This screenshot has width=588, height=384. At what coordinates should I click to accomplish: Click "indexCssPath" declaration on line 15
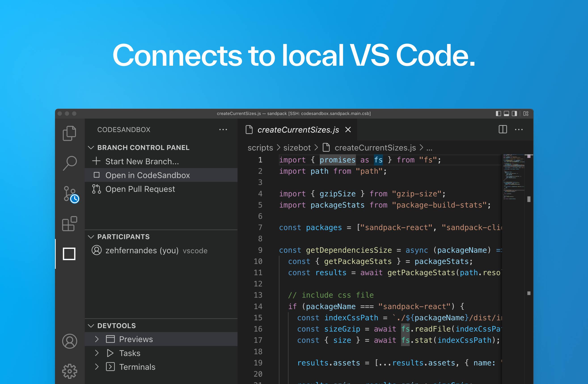pos(351,318)
